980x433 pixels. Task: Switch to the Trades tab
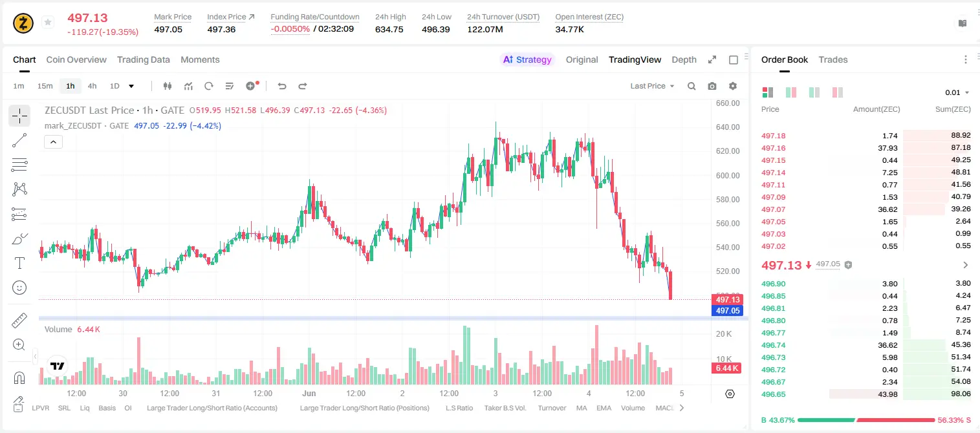point(833,59)
